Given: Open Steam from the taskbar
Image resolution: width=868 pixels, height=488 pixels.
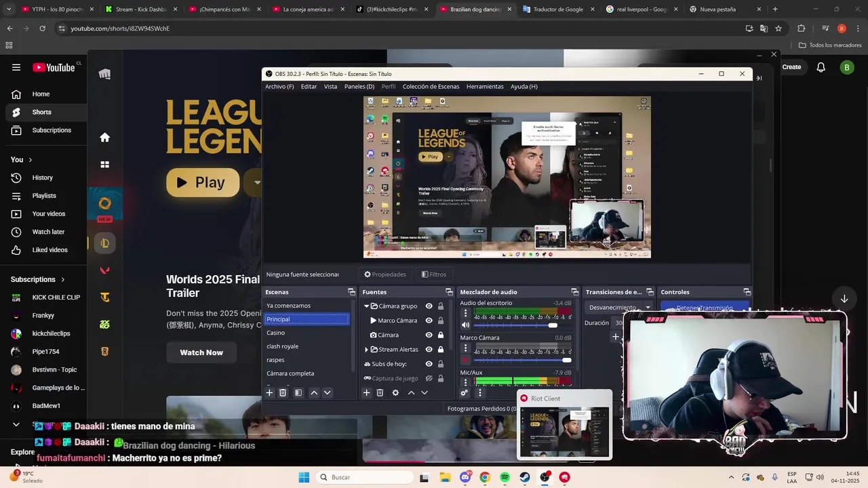Looking at the screenshot, I should pos(525,477).
